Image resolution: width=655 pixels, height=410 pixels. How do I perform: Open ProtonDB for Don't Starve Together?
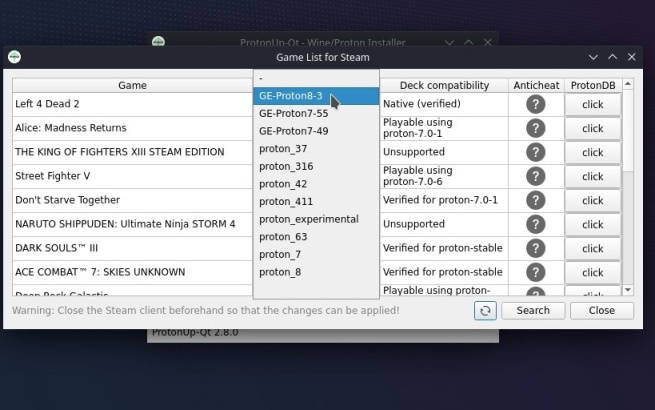pyautogui.click(x=593, y=201)
